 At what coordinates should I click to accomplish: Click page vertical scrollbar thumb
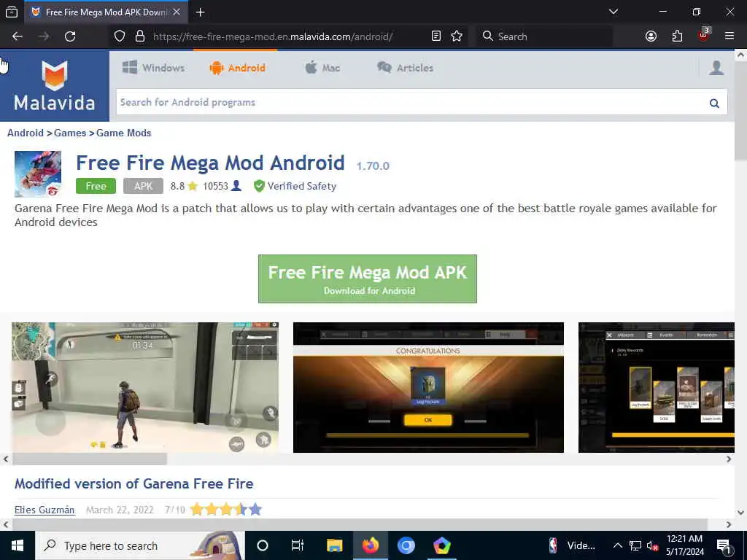point(740,111)
